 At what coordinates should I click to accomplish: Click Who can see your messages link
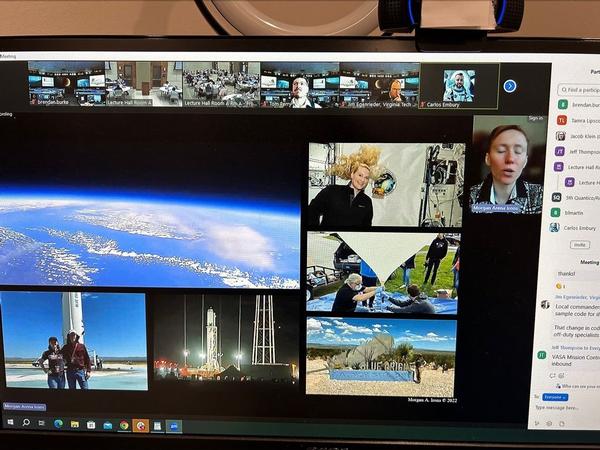[x=578, y=386]
